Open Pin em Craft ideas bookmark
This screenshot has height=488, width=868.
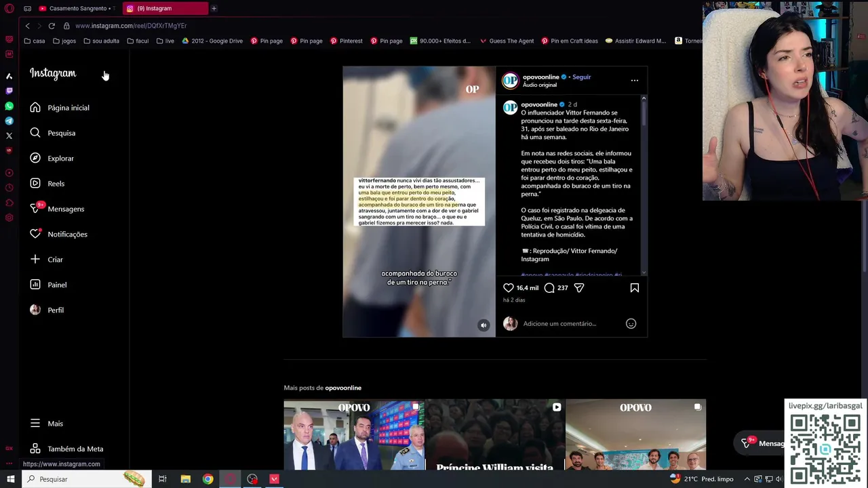point(570,41)
